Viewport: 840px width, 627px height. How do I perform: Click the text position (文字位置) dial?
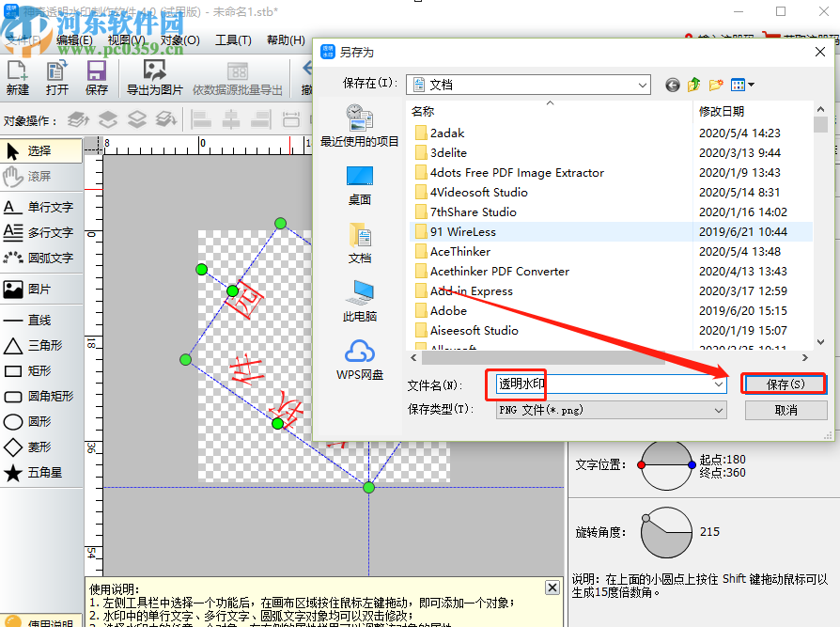click(666, 464)
